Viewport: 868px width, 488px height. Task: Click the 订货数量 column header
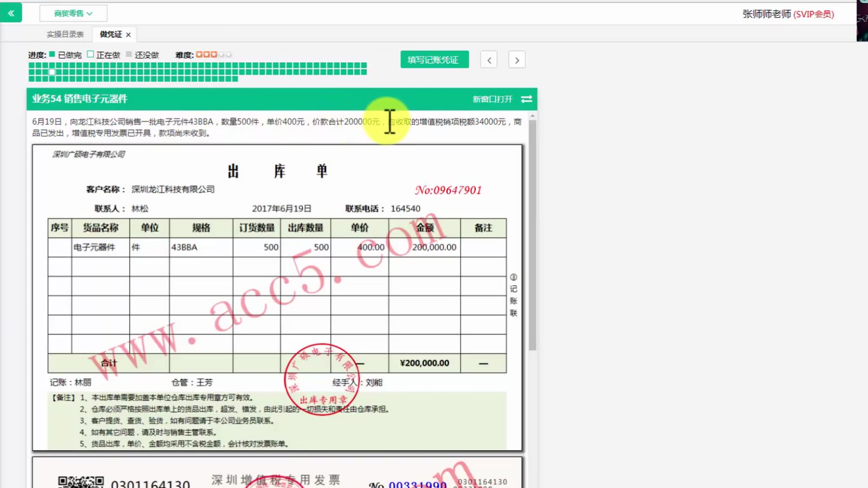257,228
